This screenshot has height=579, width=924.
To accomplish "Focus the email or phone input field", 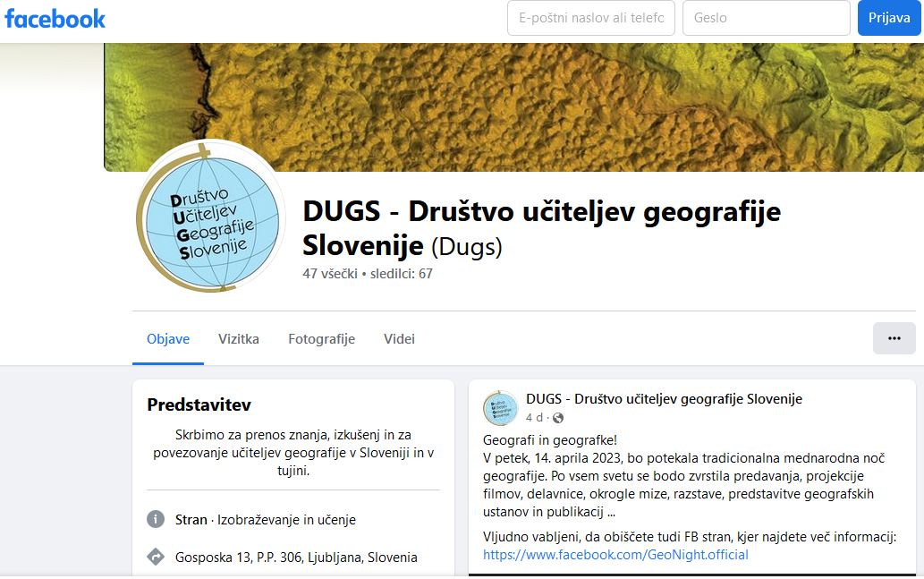I will click(591, 18).
